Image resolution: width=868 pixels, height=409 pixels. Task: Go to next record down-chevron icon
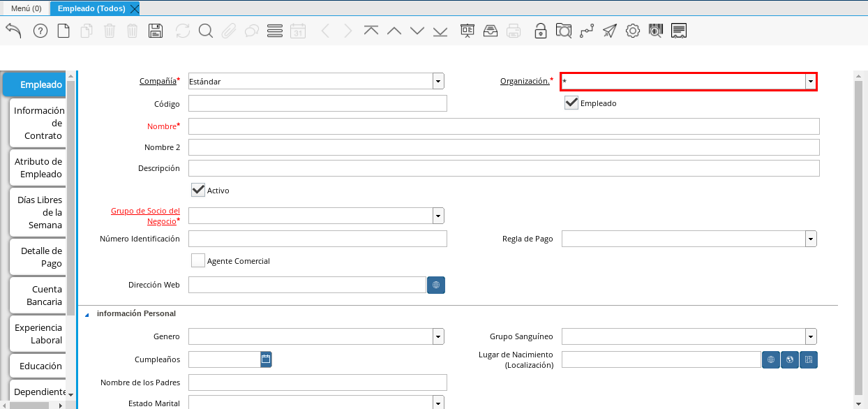pyautogui.click(x=417, y=31)
